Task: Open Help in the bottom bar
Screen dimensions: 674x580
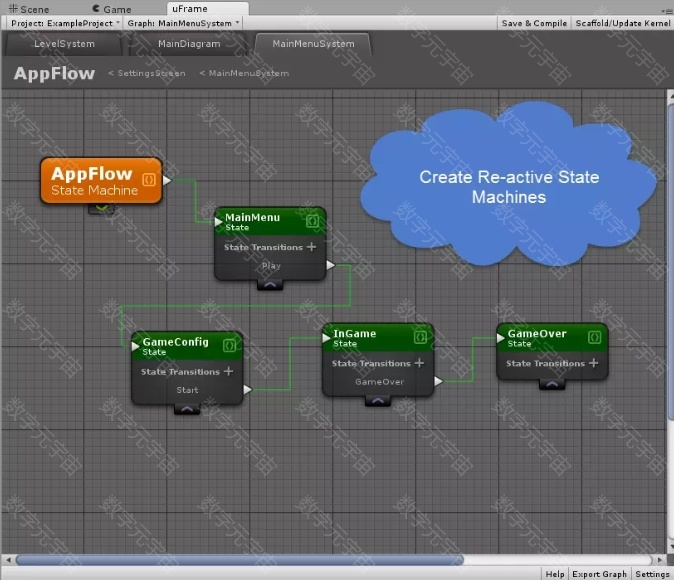Action: [555, 574]
